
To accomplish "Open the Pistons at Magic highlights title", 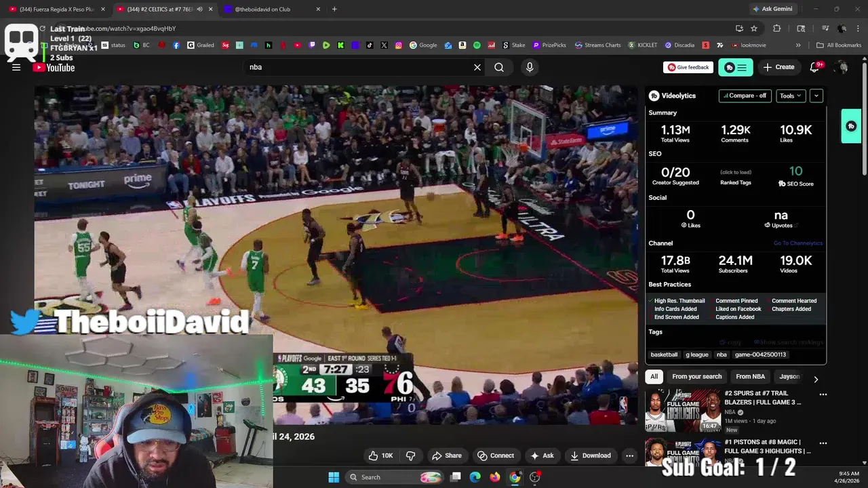I will 767,447.
